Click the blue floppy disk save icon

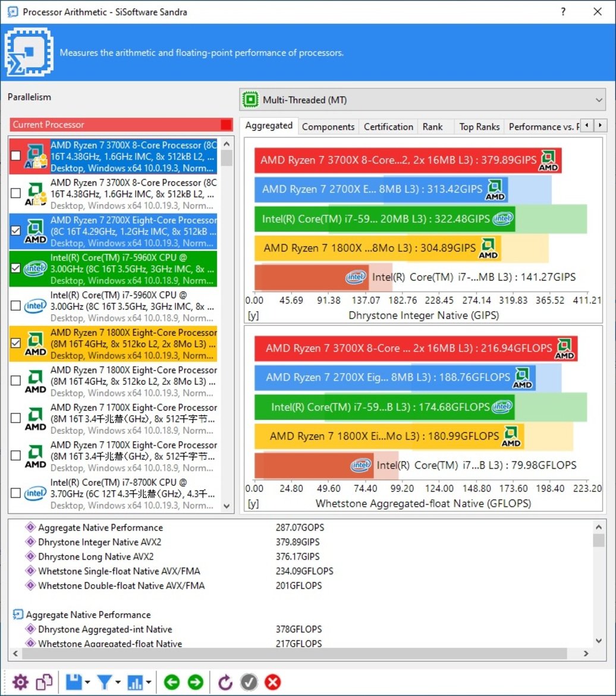[x=74, y=682]
